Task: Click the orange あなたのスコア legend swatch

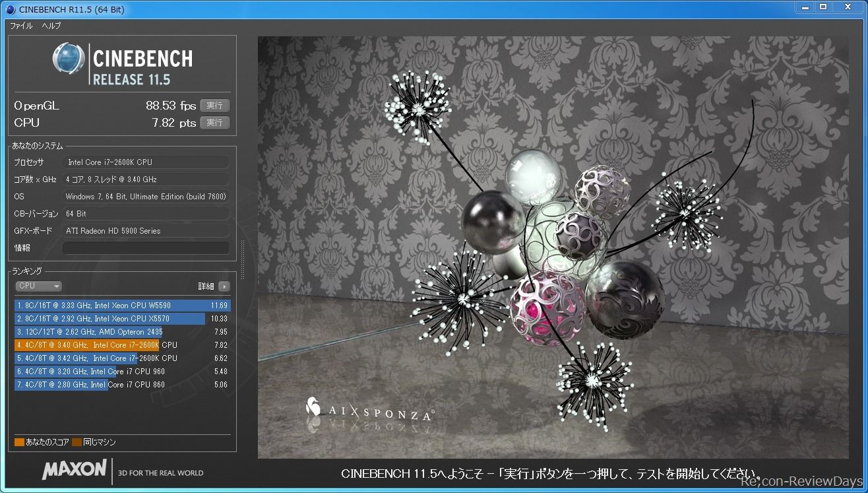Action: click(x=19, y=442)
